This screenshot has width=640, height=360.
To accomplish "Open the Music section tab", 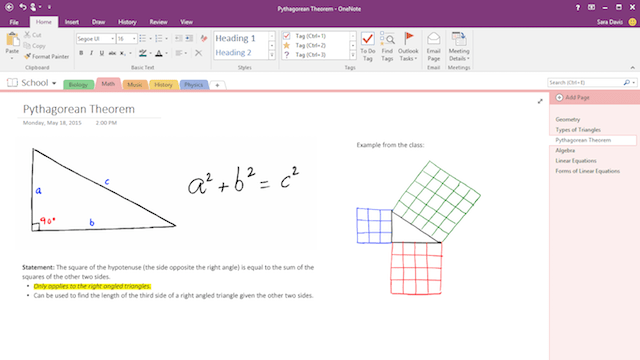I will 135,85.
